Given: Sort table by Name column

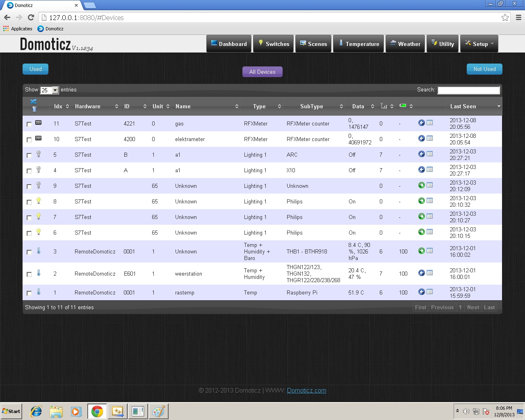Looking at the screenshot, I should [207, 106].
